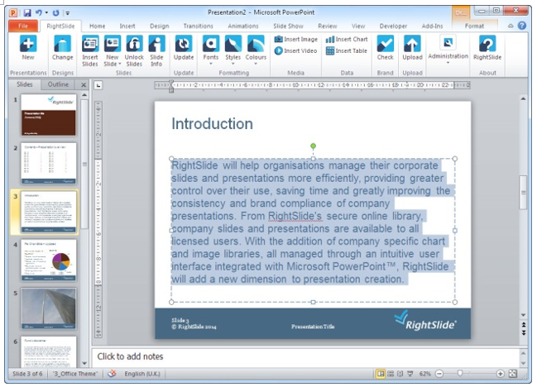Click the green rotation handle of text box
Viewport: 537px width, 392px height.
pos(313,146)
